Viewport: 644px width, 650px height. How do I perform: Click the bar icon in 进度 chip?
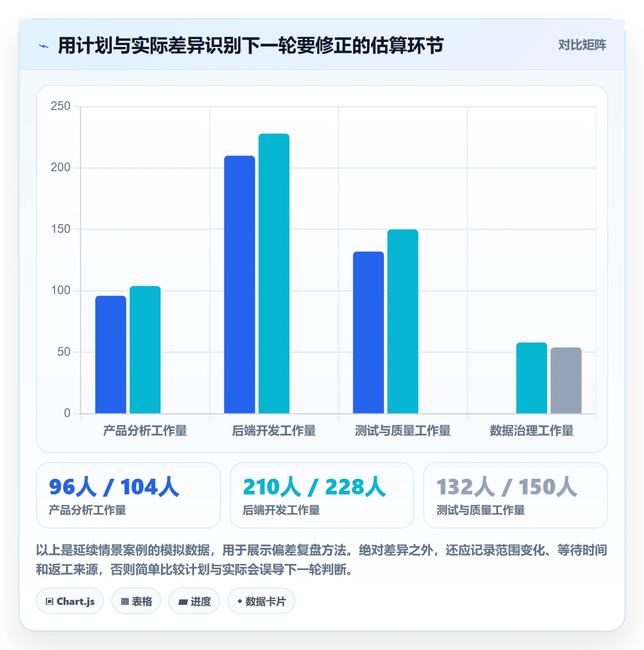[x=183, y=602]
